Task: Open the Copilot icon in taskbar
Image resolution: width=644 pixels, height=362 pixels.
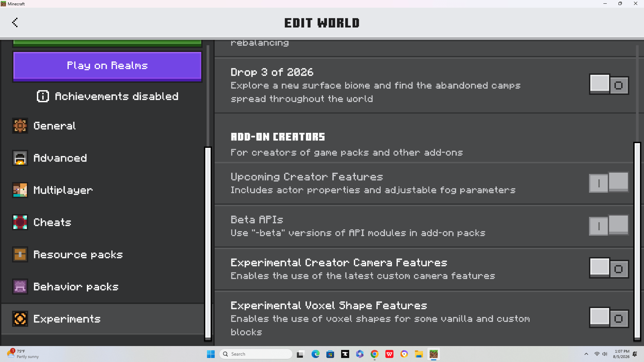Action: [x=360, y=354]
